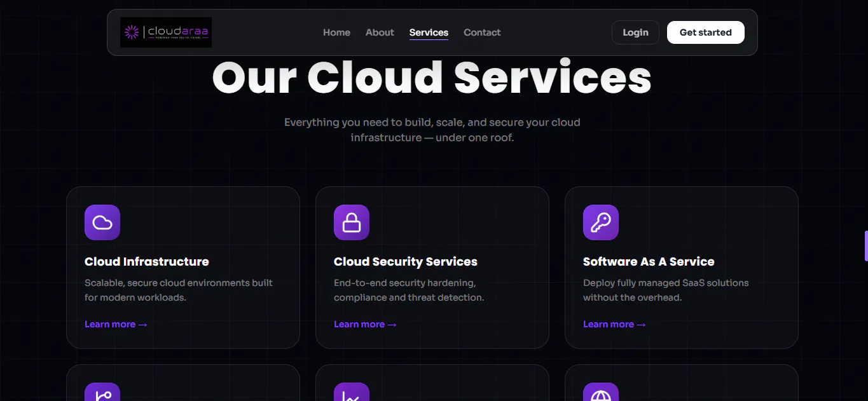The width and height of the screenshot is (868, 401).
Task: Click the cloudaraa logo in the navbar
Action: (x=166, y=32)
